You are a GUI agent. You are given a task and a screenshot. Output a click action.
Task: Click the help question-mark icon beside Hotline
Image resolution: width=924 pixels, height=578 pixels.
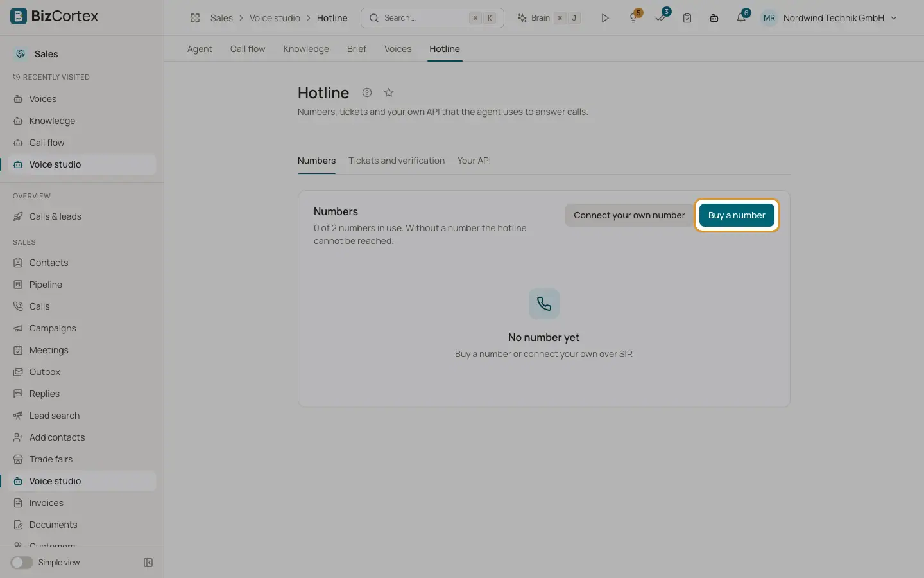coord(367,92)
